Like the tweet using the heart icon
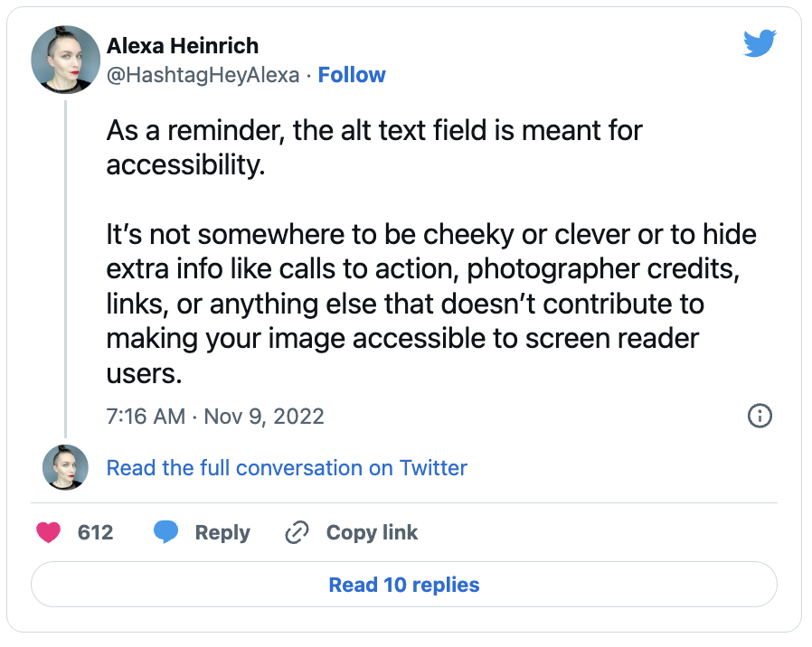 46,532
